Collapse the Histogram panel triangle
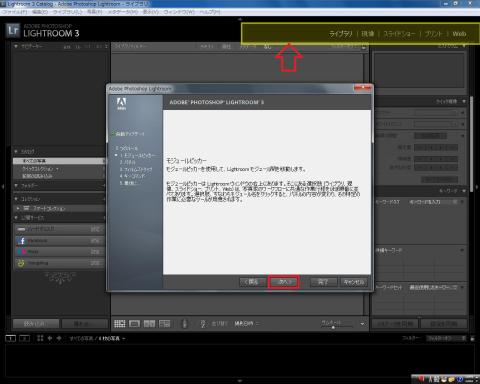The height and width of the screenshot is (384, 480). click(464, 46)
